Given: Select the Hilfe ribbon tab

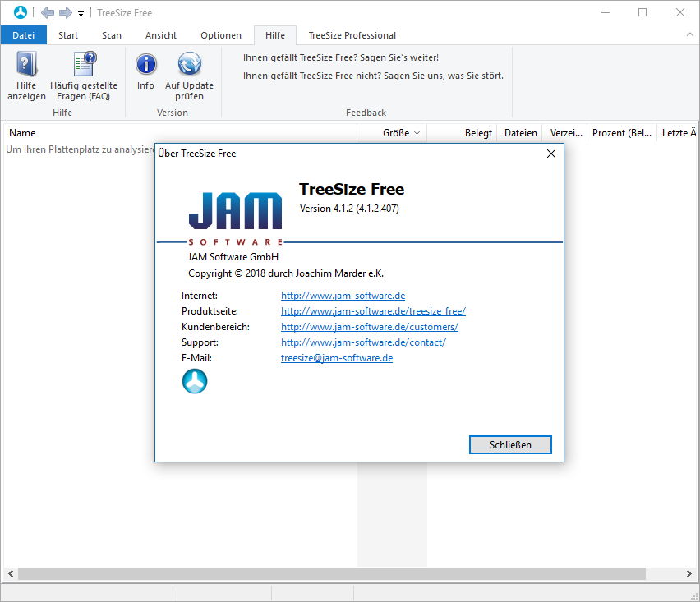Looking at the screenshot, I should click(x=275, y=35).
